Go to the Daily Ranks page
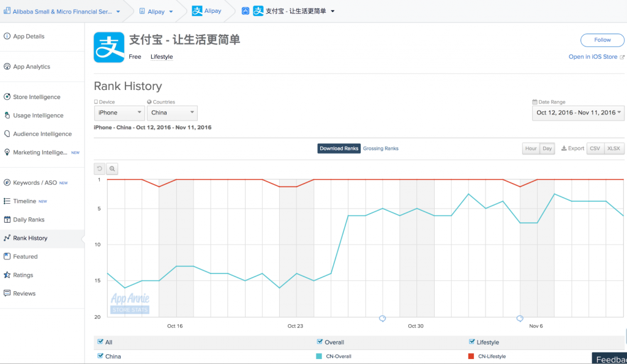 click(28, 220)
